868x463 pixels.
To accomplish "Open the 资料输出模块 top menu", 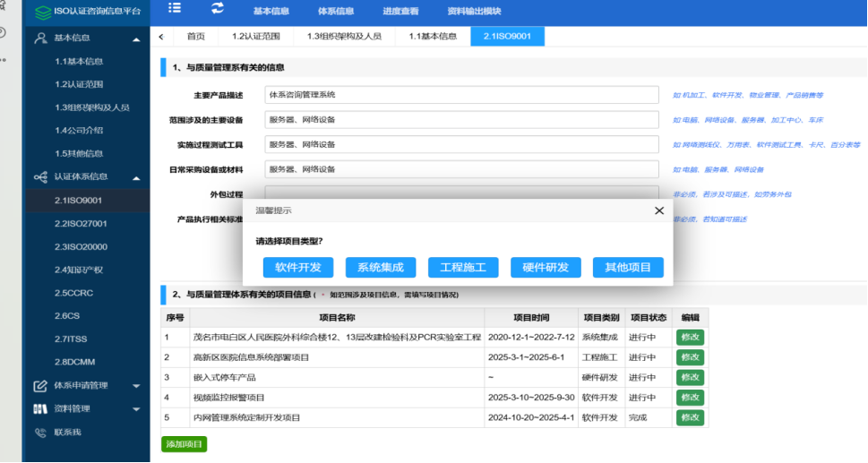I will [475, 11].
